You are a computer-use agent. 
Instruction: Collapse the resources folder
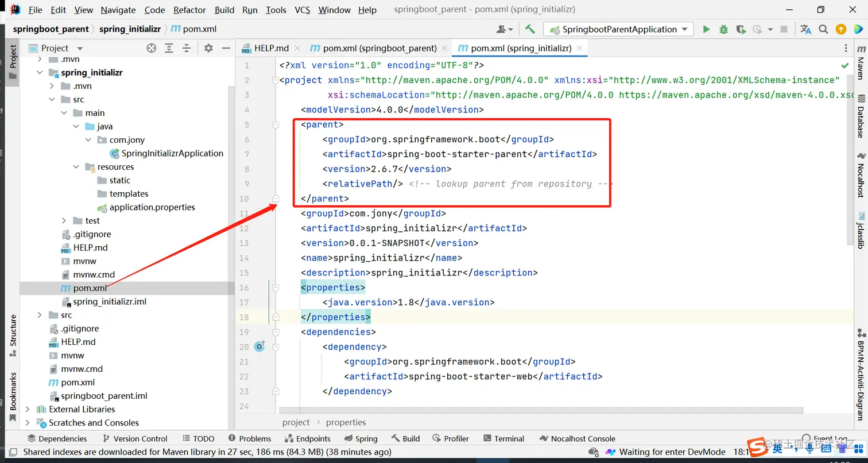point(76,167)
